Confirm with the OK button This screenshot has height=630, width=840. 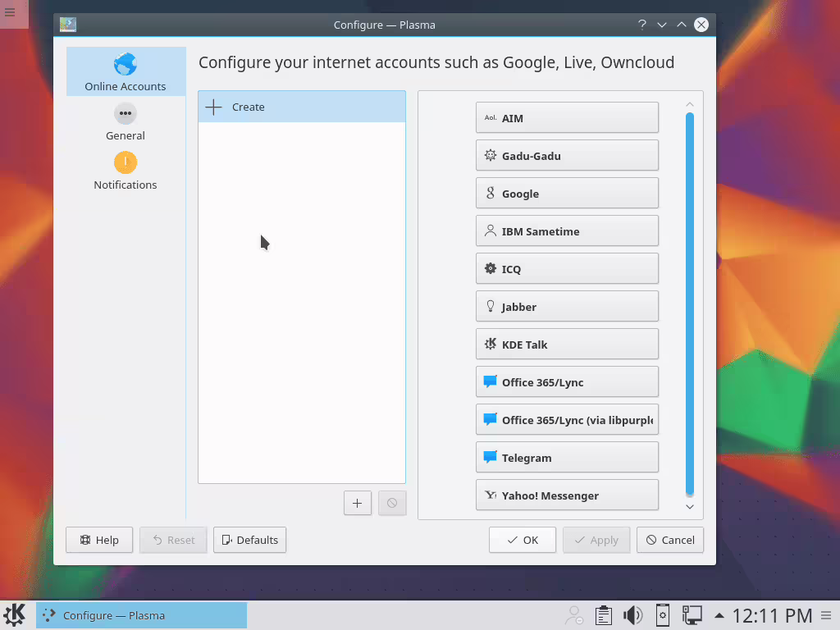coord(523,540)
